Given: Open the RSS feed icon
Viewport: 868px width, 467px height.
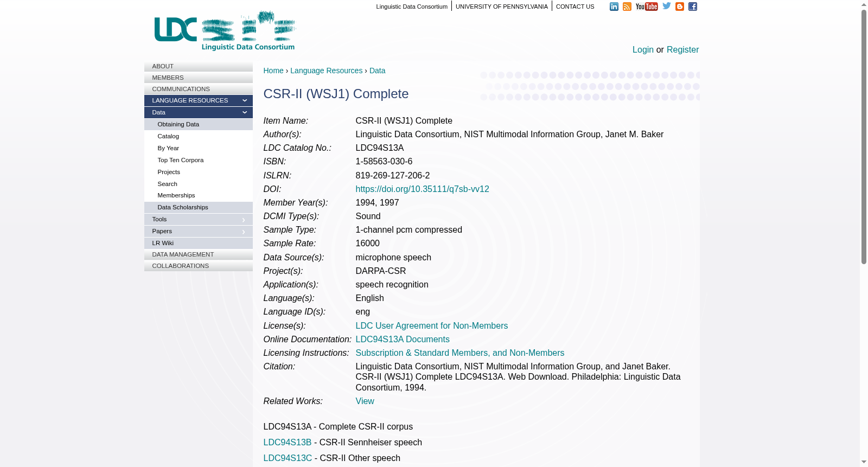Looking at the screenshot, I should coord(627,7).
